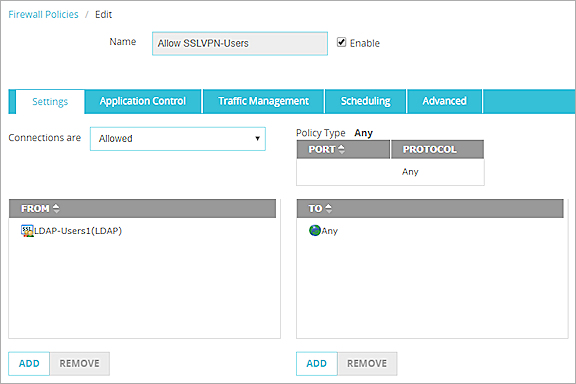Click the PROTOCOL column header
Screen dimensions: 576x384
pos(437,149)
